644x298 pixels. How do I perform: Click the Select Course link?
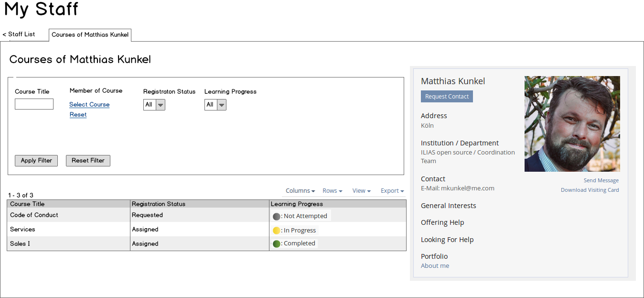(x=89, y=105)
